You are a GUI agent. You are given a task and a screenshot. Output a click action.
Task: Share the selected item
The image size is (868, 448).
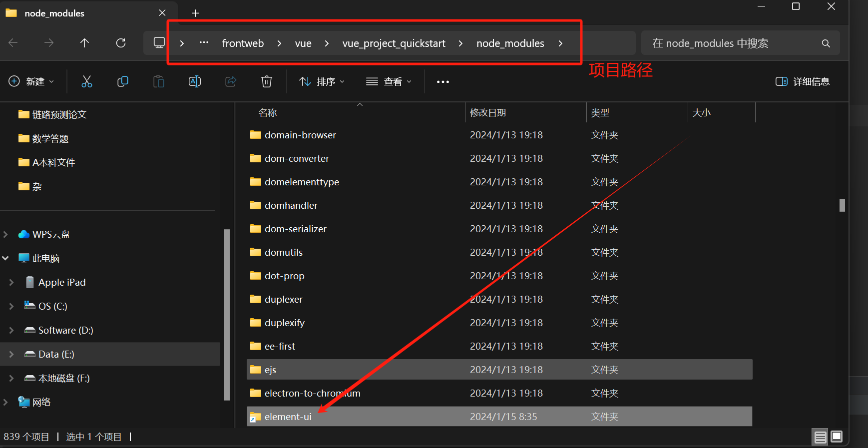(231, 81)
